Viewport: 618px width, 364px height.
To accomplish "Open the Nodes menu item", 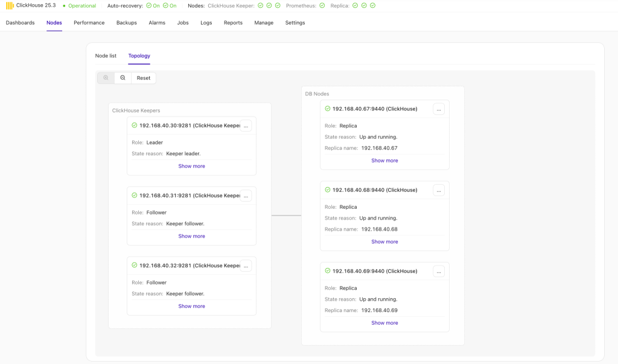I will click(x=54, y=22).
